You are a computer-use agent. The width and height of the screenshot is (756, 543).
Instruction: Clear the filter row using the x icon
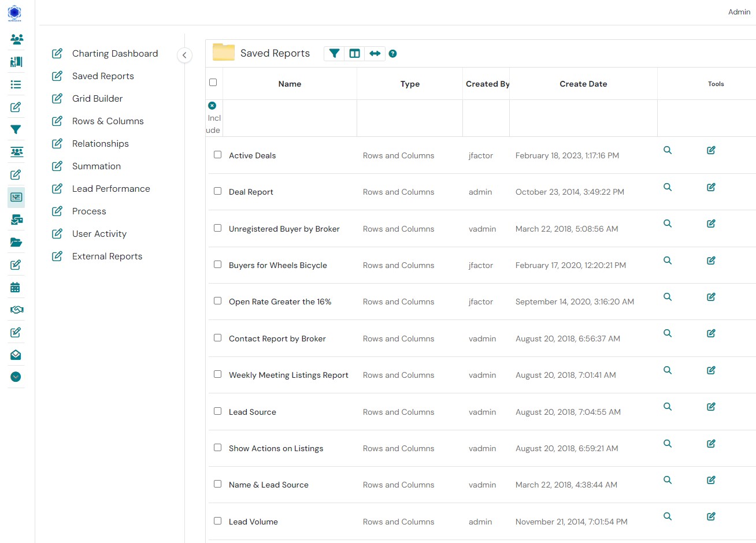click(x=212, y=106)
